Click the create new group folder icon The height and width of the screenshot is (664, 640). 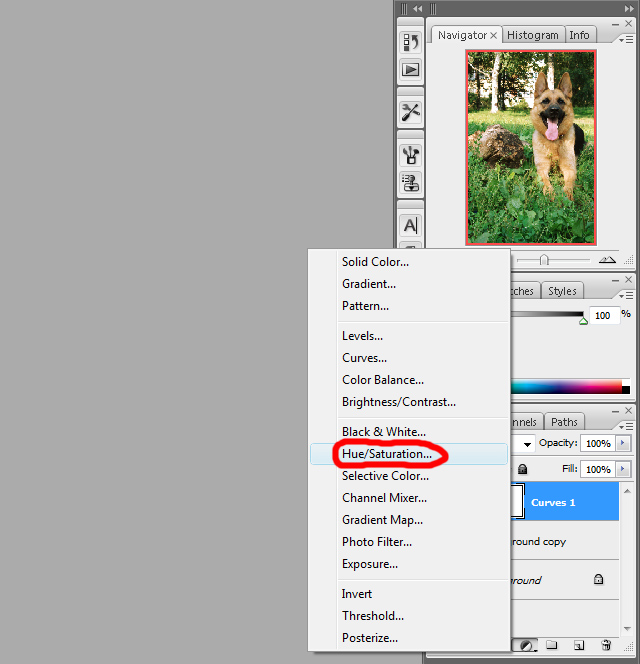point(552,646)
